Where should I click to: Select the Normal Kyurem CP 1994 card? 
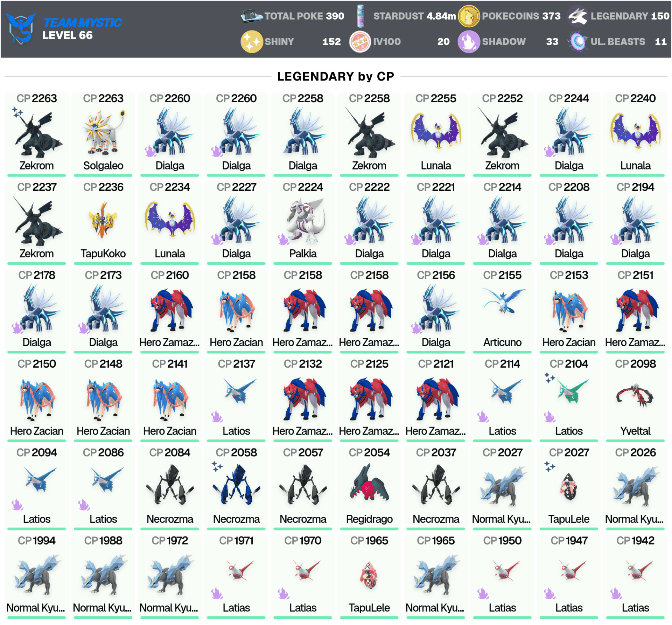[37, 576]
